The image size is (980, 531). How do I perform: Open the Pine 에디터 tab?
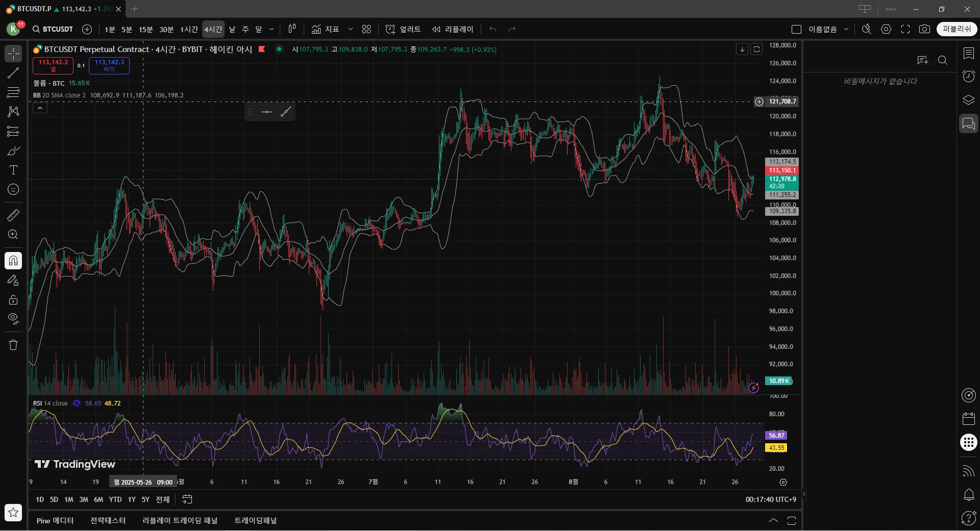55,520
